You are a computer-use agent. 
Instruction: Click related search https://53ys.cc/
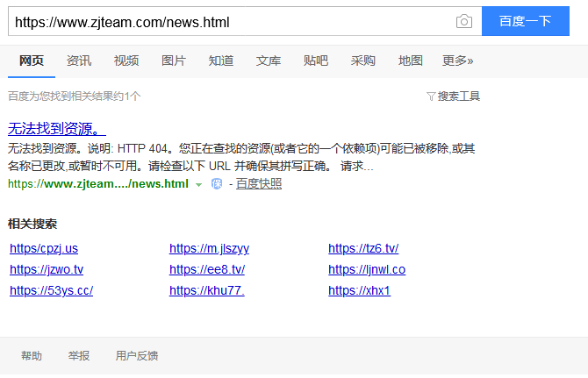point(52,290)
